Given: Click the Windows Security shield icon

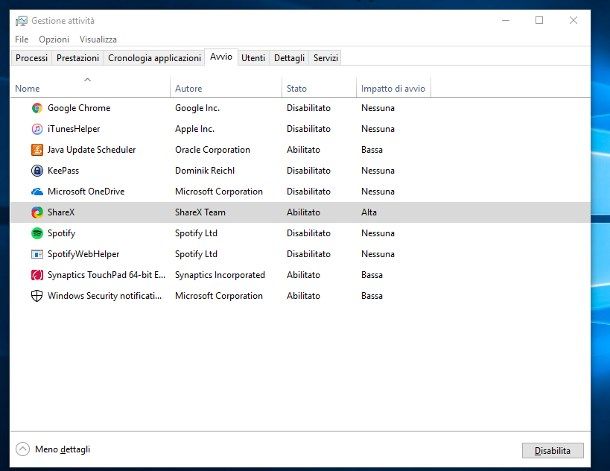Looking at the screenshot, I should tap(37, 296).
